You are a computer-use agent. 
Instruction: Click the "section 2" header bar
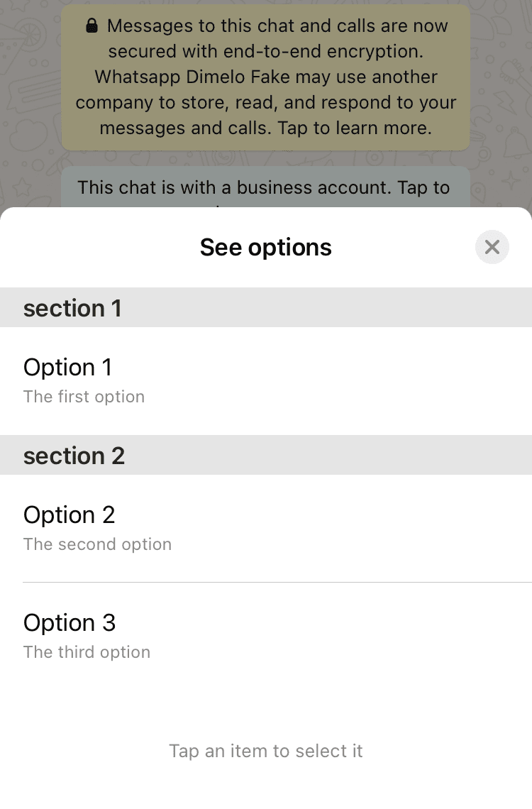265,456
